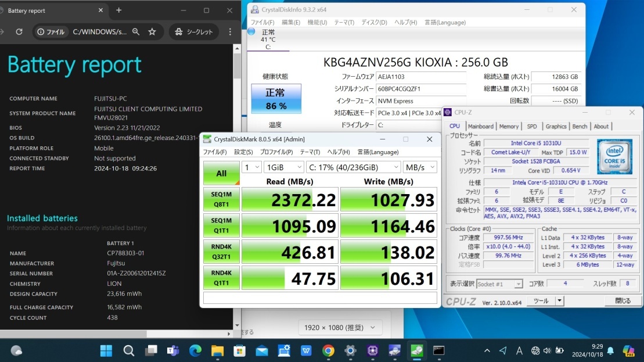Open MB/s unit dropdown
Screen dimensions: 644x362
tap(420, 167)
